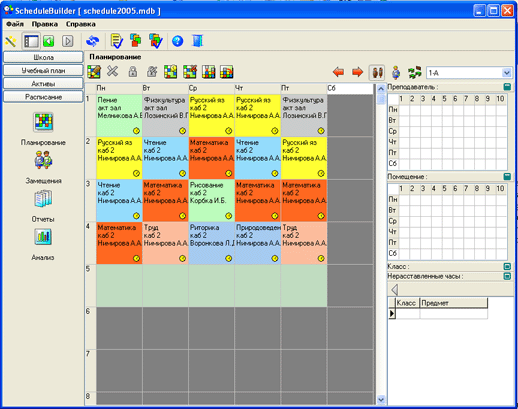The height and width of the screenshot is (409, 518).
Task: Click the green back navigation icon
Action: coord(49,41)
